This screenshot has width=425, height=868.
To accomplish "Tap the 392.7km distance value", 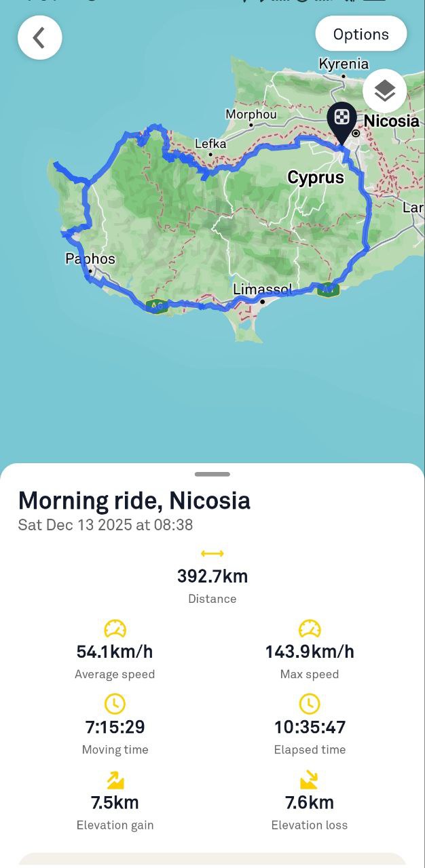I will 212,576.
